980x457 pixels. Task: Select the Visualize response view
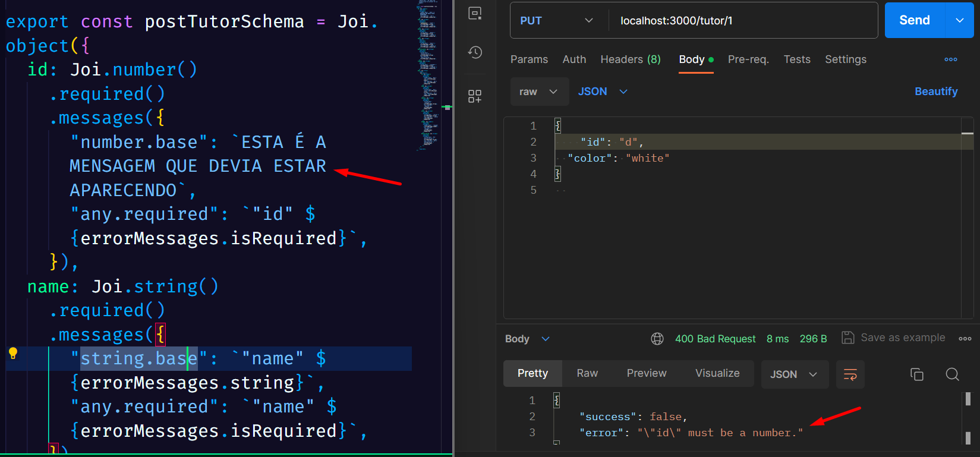click(x=717, y=373)
